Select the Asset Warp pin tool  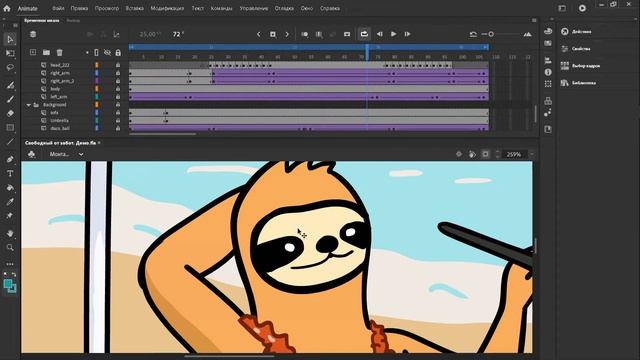tap(10, 216)
